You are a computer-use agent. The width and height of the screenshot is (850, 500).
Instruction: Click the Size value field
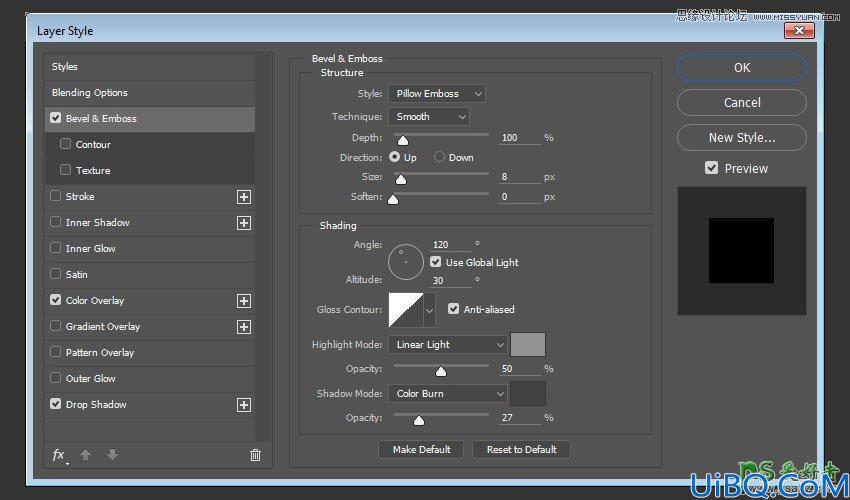(x=519, y=177)
